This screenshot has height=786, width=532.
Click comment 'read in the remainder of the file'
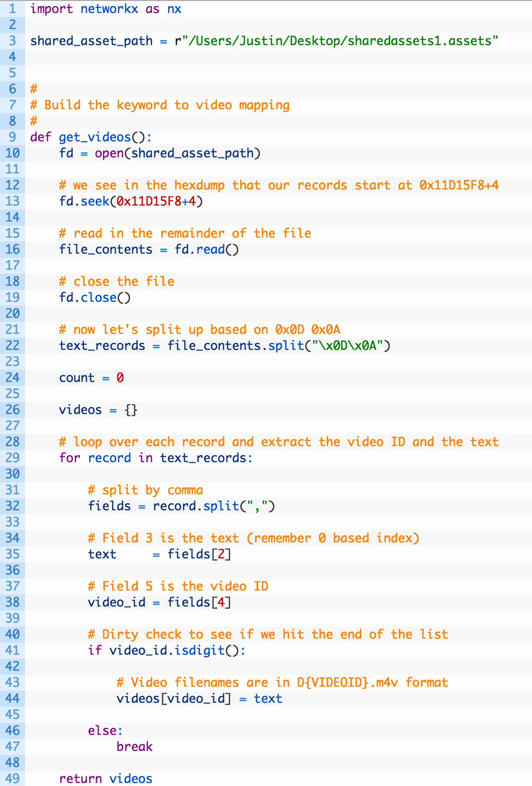tap(185, 234)
